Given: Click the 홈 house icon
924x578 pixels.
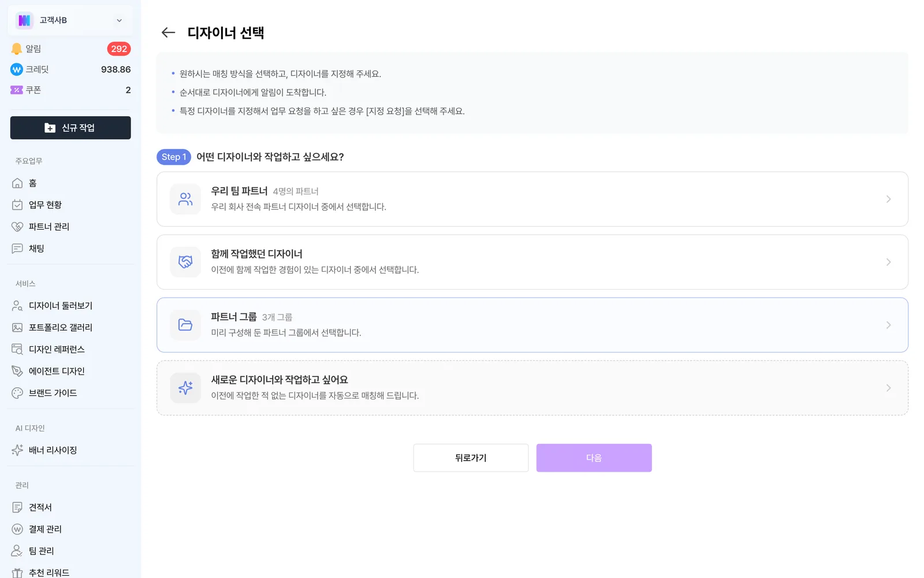Looking at the screenshot, I should 17,183.
